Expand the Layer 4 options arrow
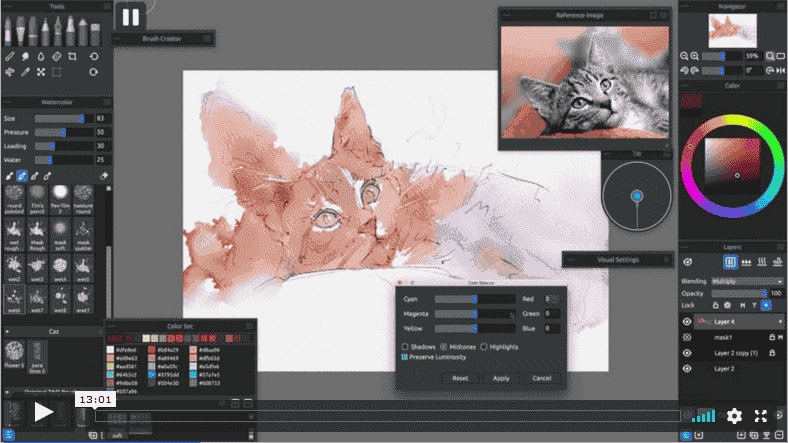Screen dimensions: 788x443 click(780, 322)
